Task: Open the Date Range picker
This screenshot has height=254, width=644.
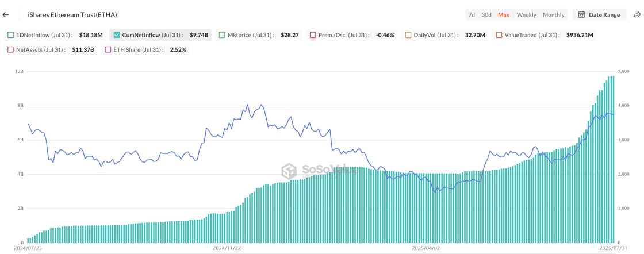Action: click(599, 15)
